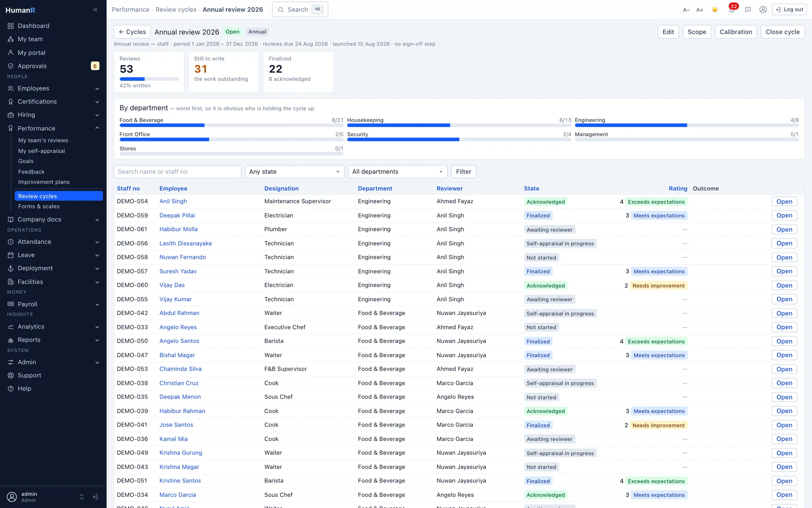The image size is (812, 508).
Task: Go to Goals submenu item
Action: pyautogui.click(x=26, y=161)
